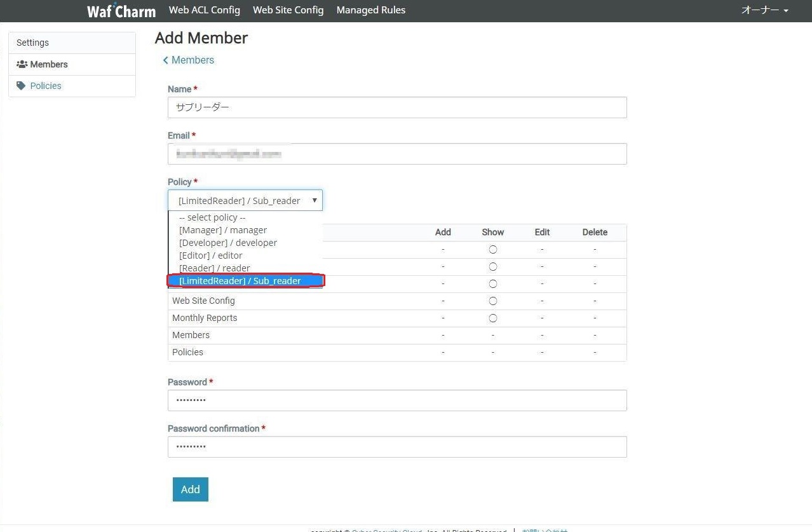Open the Policy dropdown box

(x=245, y=200)
